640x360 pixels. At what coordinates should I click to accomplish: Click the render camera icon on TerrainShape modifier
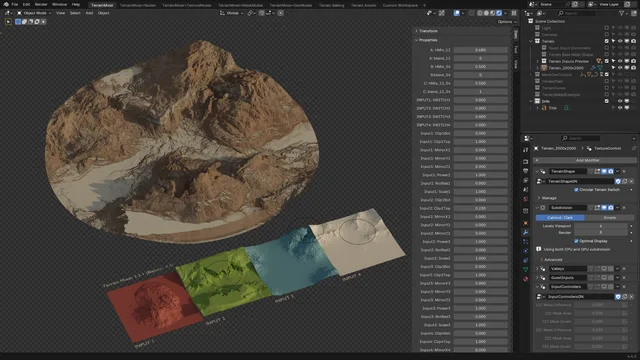[x=611, y=171]
